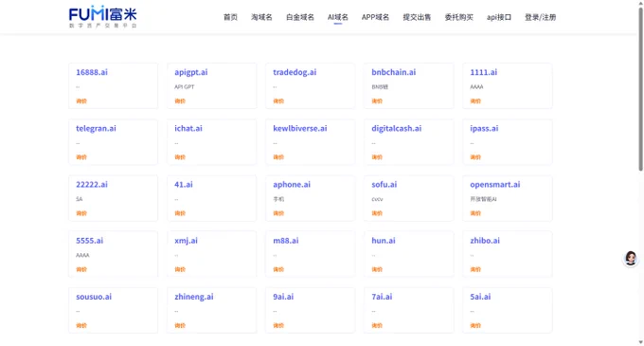Click 询价 under 5555.ai
This screenshot has width=644, height=346.
click(x=81, y=269)
